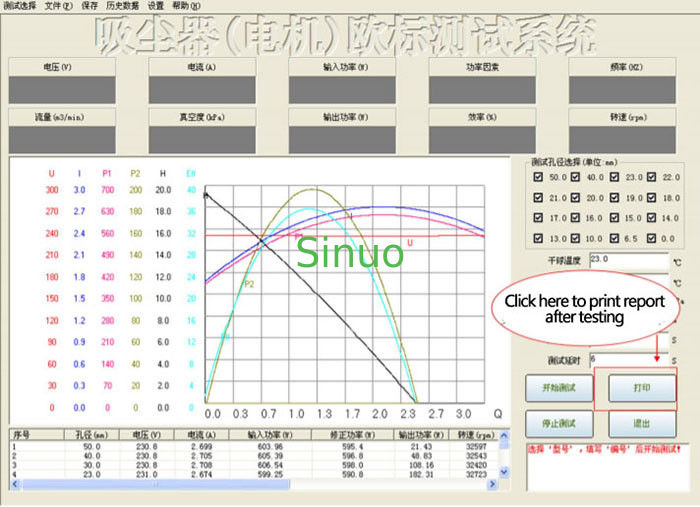Toggle the 21.0 orifice checkbox
The width and height of the screenshot is (700, 507).
[537, 198]
